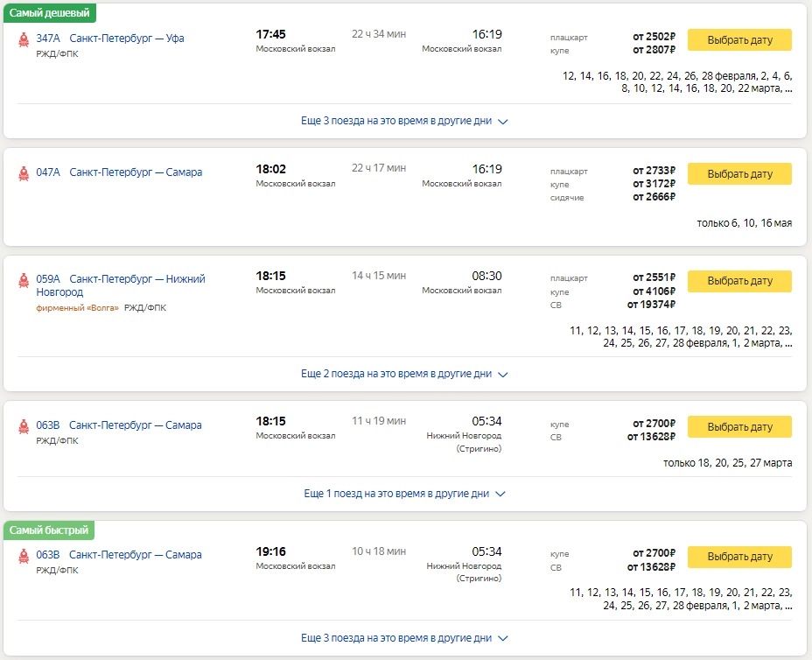Click the train icon beside 063B departing 18:15

click(x=23, y=426)
